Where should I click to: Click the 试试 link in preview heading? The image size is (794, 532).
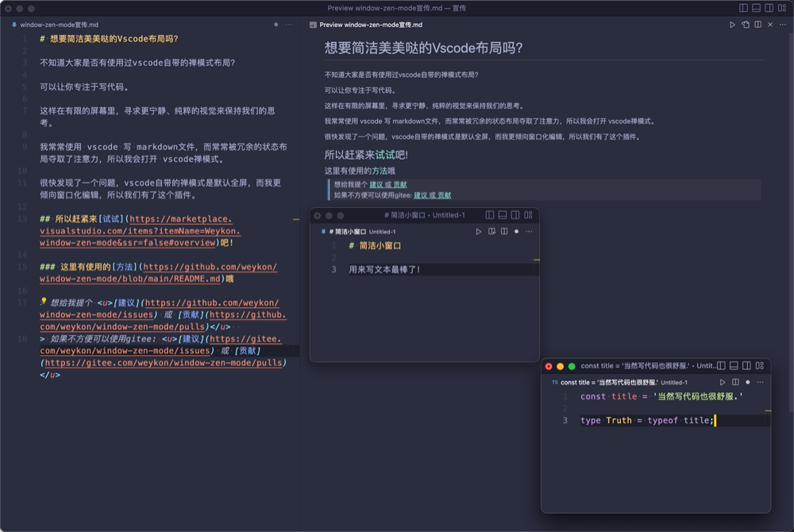pyautogui.click(x=385, y=155)
